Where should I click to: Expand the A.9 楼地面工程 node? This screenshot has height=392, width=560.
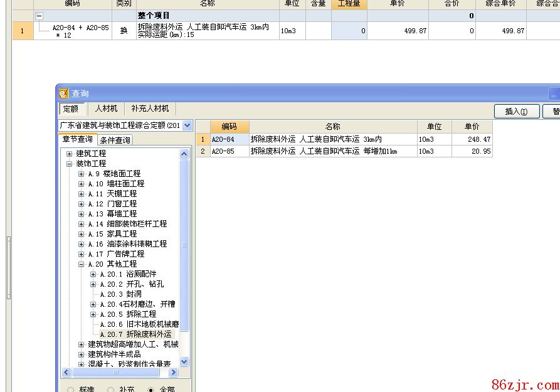82,174
